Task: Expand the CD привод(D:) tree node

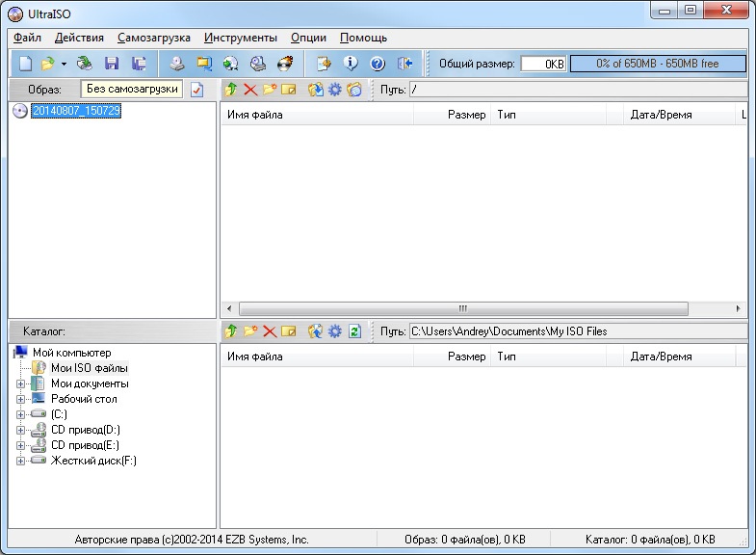Action: (x=21, y=430)
